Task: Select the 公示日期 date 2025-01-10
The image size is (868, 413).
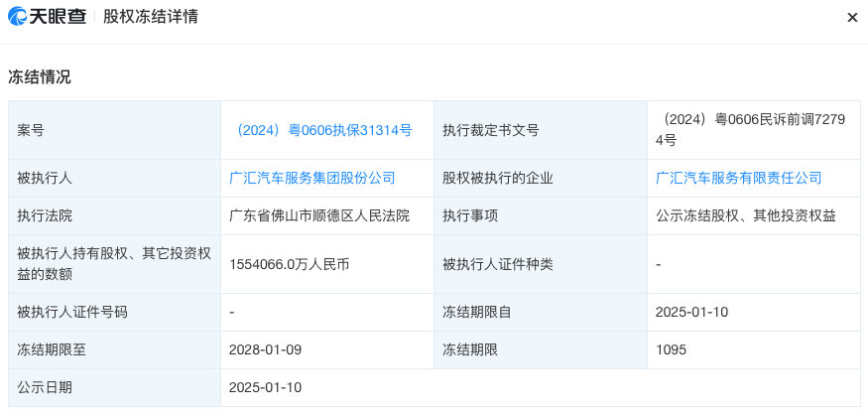Action: pos(265,387)
